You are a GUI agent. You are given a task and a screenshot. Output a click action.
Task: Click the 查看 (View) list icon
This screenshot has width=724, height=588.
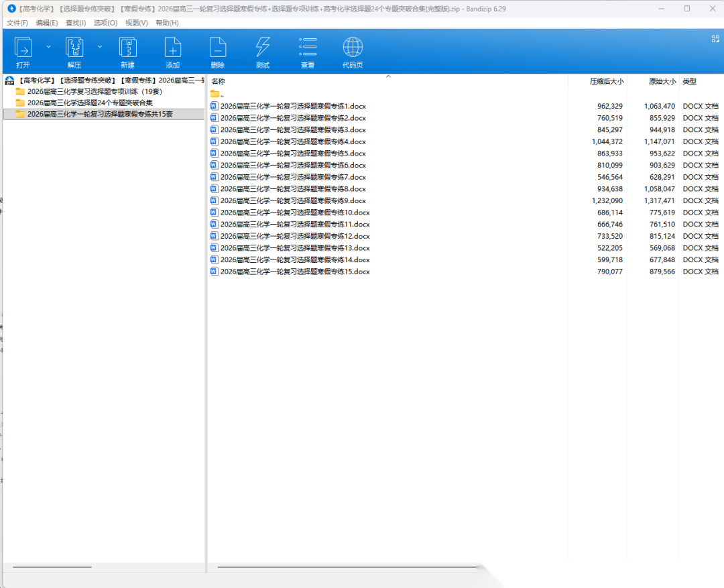coord(308,48)
